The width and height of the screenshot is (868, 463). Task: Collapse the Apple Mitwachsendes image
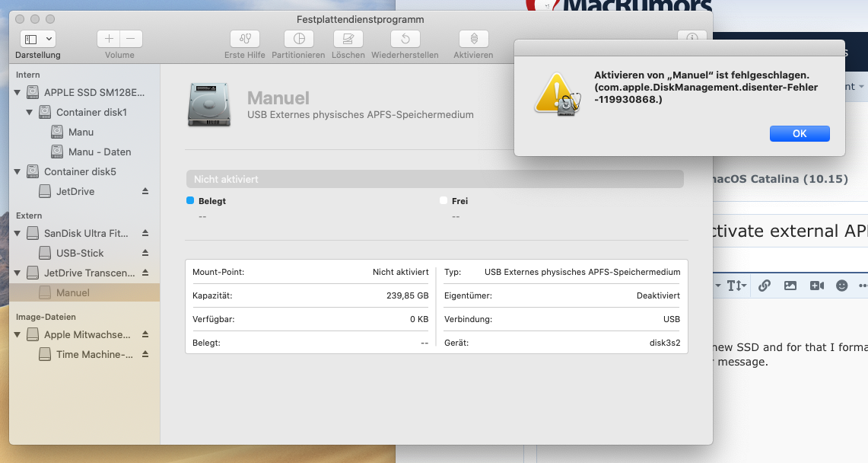pos(17,335)
